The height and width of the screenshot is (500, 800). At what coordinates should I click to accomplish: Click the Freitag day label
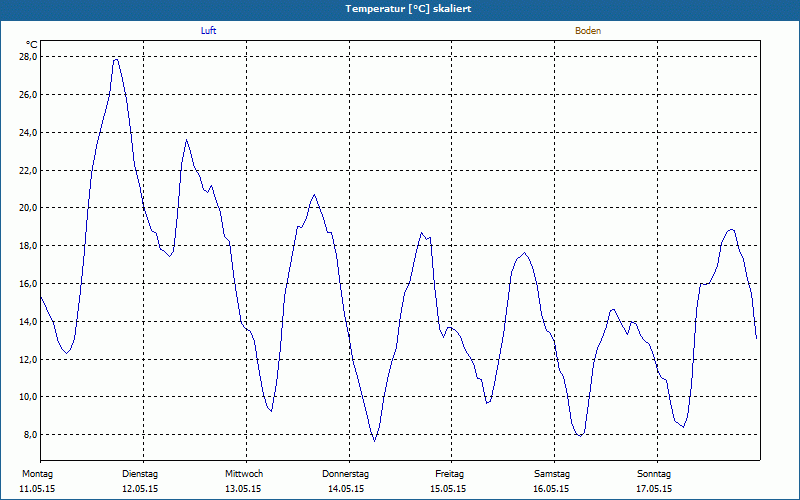tap(449, 474)
